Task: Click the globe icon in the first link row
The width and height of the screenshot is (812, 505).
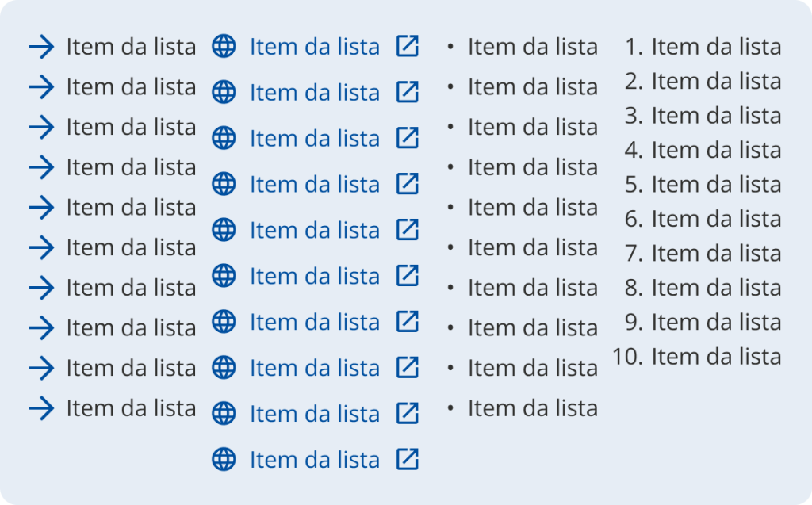Action: point(224,47)
